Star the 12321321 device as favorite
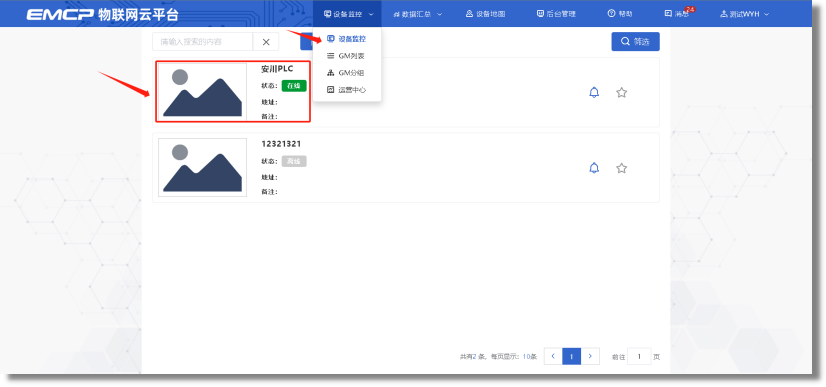 (x=622, y=168)
